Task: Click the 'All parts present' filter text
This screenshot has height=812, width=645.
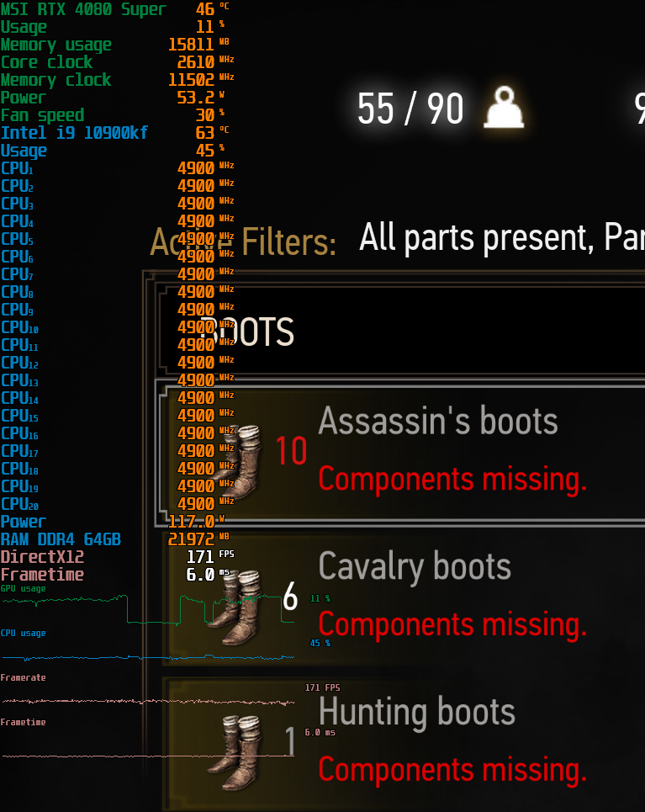Action: coord(474,237)
